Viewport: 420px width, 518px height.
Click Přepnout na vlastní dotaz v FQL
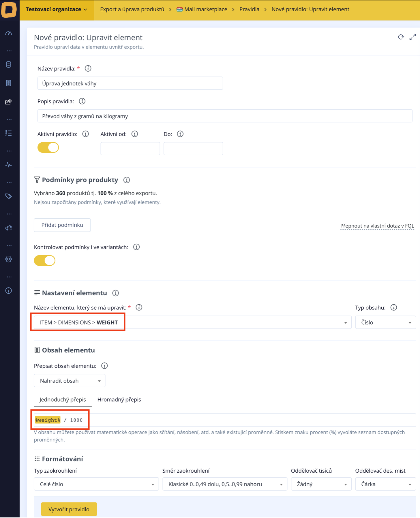[x=377, y=226]
